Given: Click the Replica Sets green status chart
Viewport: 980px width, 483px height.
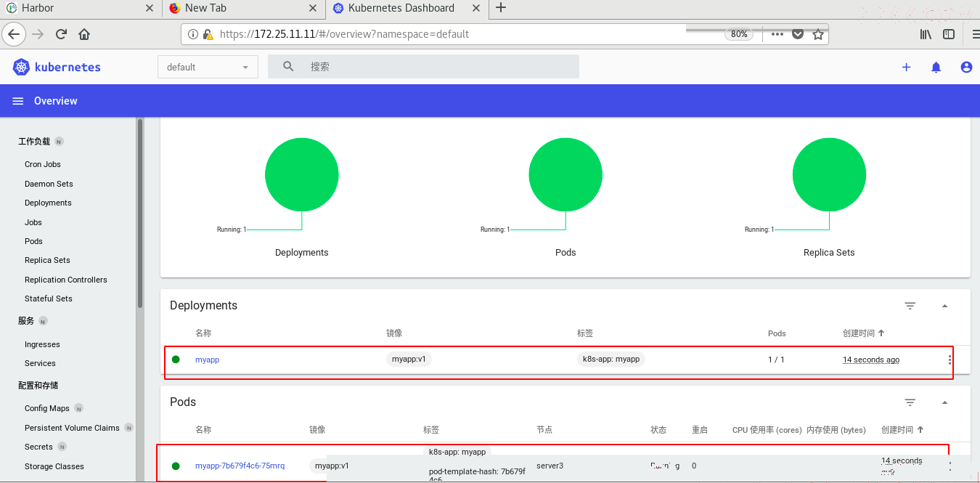Looking at the screenshot, I should [x=829, y=175].
